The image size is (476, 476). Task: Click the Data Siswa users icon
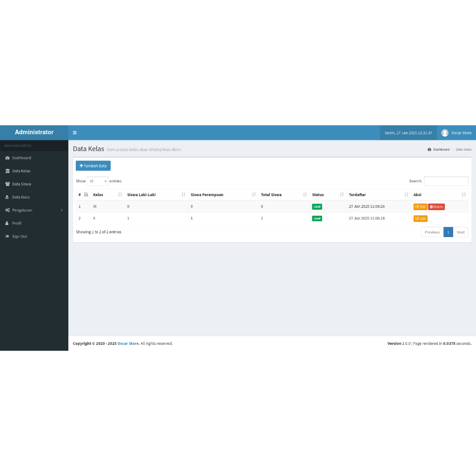(7, 184)
